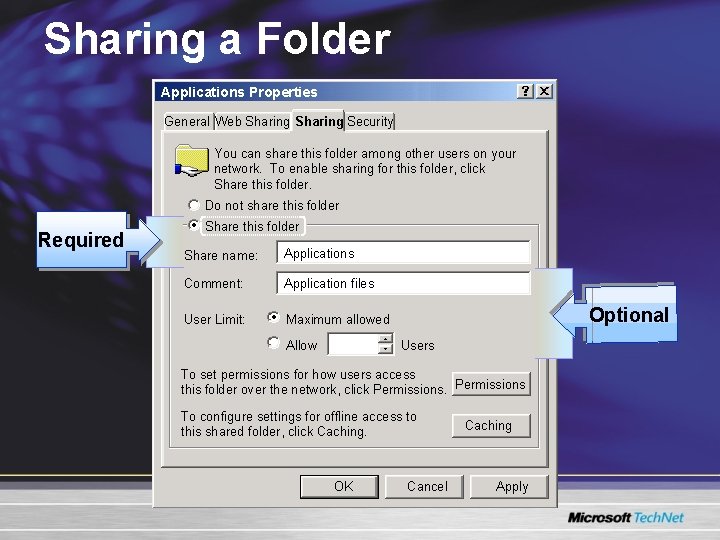The width and height of the screenshot is (720, 540).
Task: Select the Allow users radio button
Action: 273,343
